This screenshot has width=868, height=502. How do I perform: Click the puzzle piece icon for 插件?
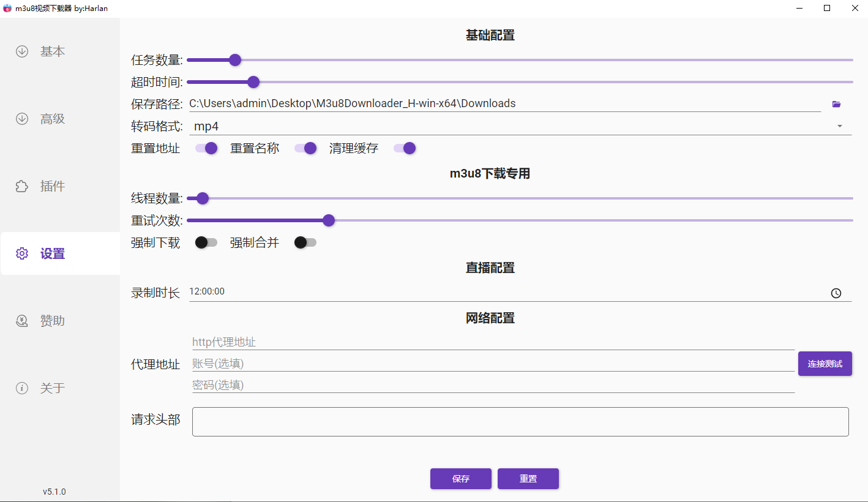[22, 186]
